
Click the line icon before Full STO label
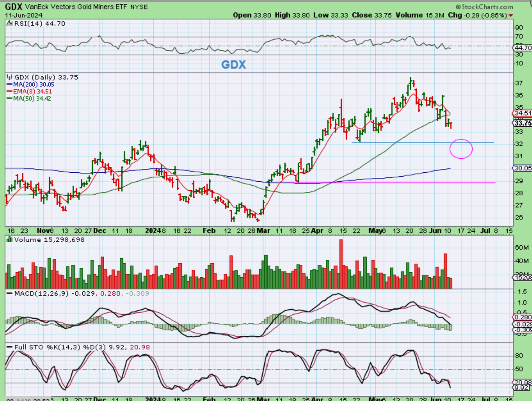click(x=10, y=347)
